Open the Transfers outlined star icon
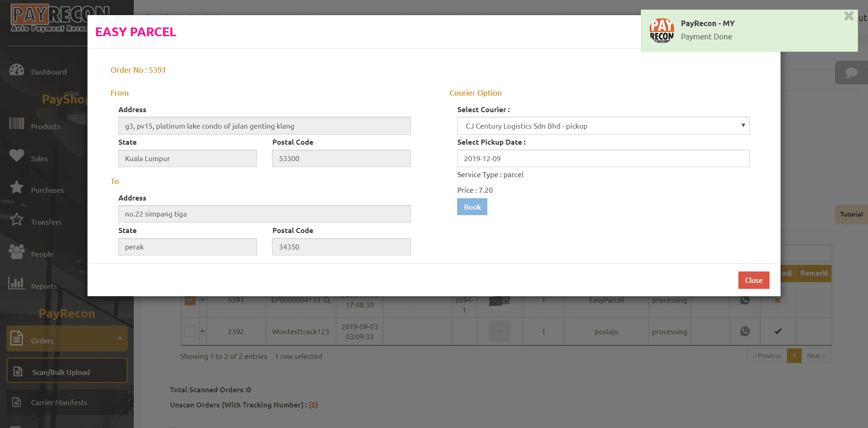Viewport: 868px width, 428px height. click(x=16, y=219)
